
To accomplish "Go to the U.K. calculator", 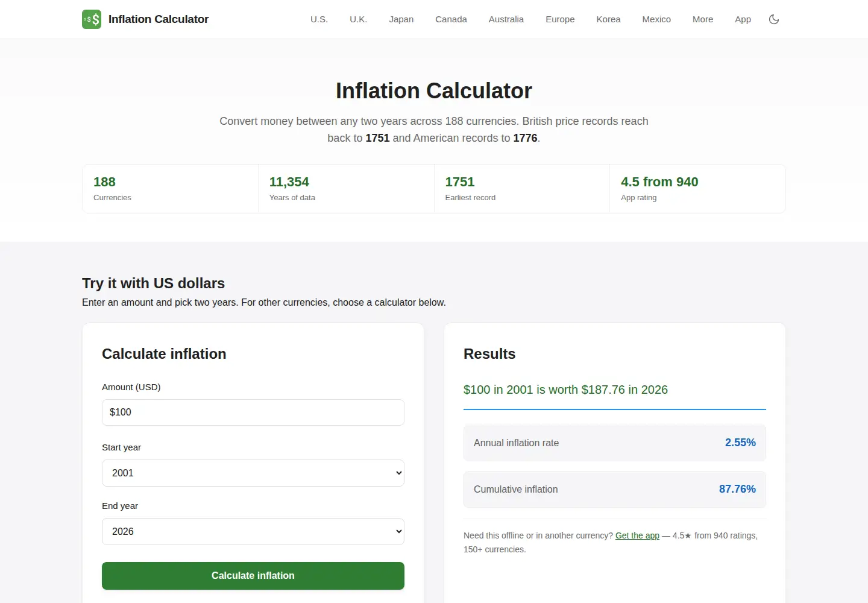I will click(x=358, y=19).
